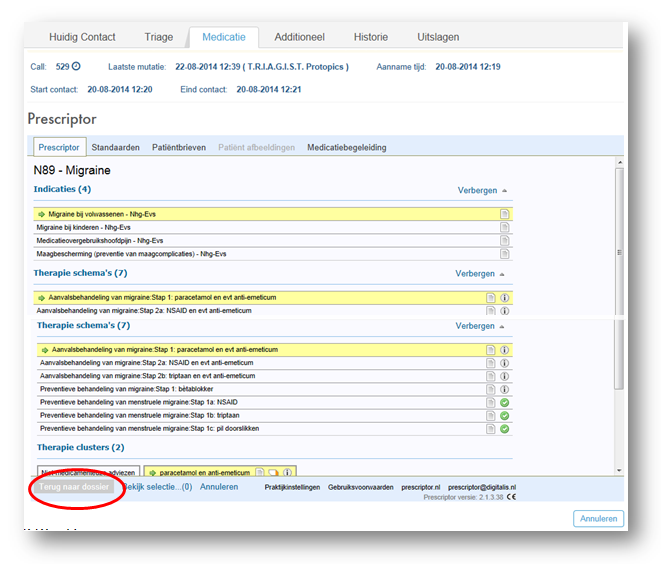This screenshot has width=661, height=564.
Task: Click scrollbar down arrow in Prescriptor panel
Action: [619, 470]
